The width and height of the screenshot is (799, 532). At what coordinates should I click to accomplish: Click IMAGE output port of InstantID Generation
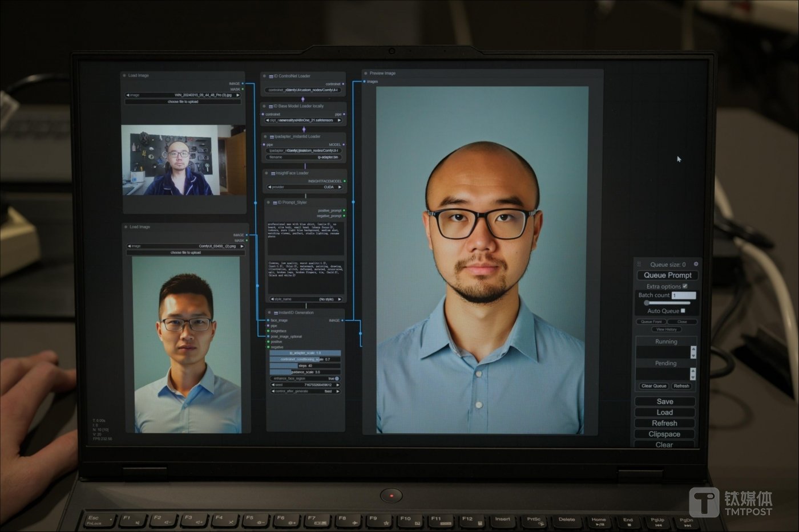[x=342, y=320]
